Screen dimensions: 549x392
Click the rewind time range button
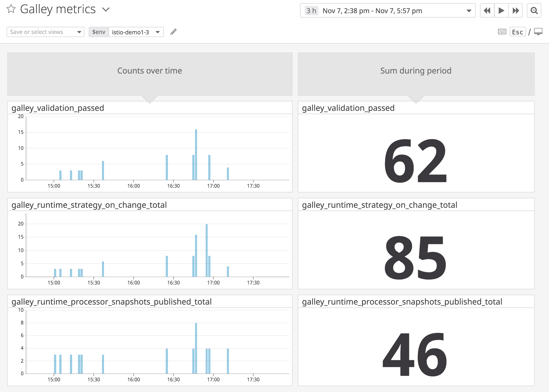pos(487,11)
